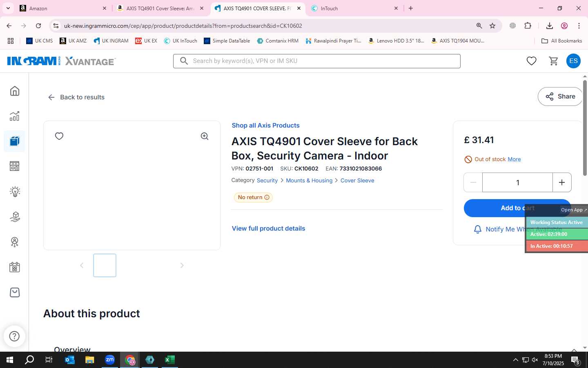Reload the page with the refresh icon

click(x=38, y=26)
